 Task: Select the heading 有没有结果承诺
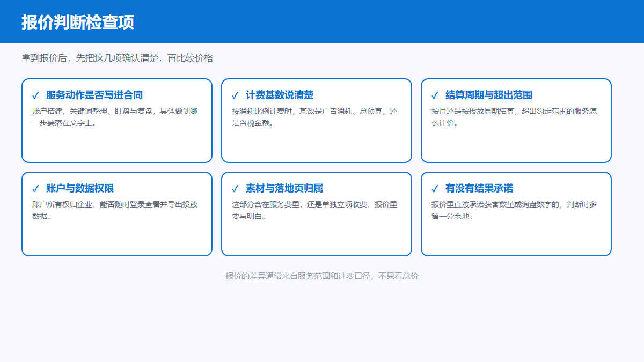(x=479, y=189)
